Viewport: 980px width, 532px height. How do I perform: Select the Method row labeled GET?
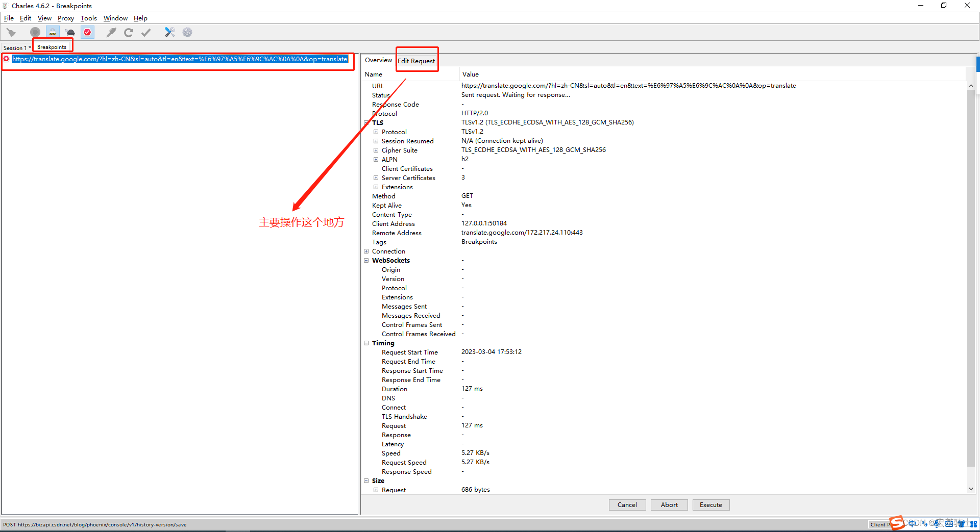664,196
